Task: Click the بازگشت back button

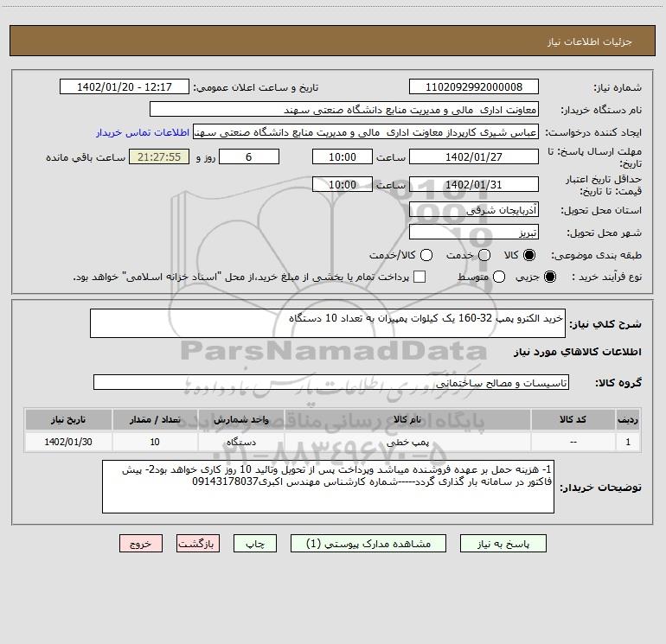Action: (x=198, y=544)
